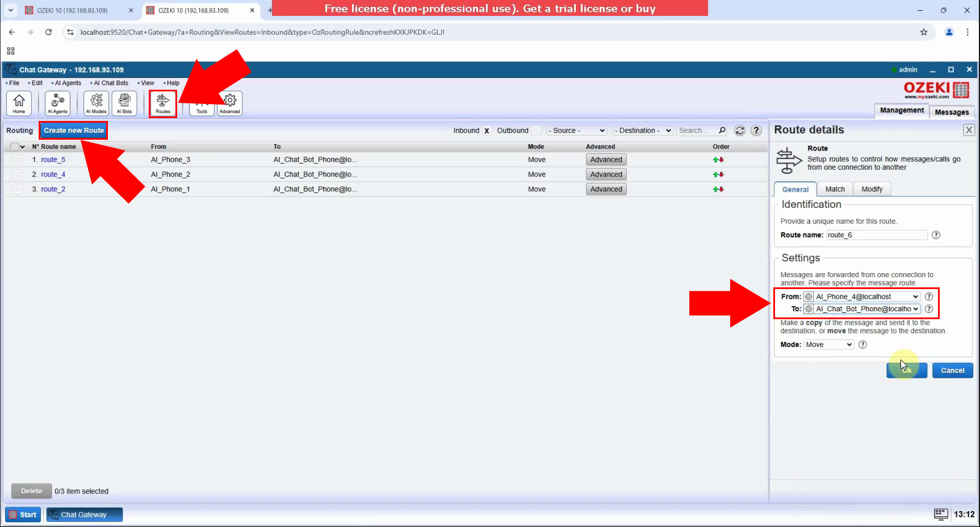Switch to the Management tab
The image size is (980, 527).
click(x=902, y=110)
